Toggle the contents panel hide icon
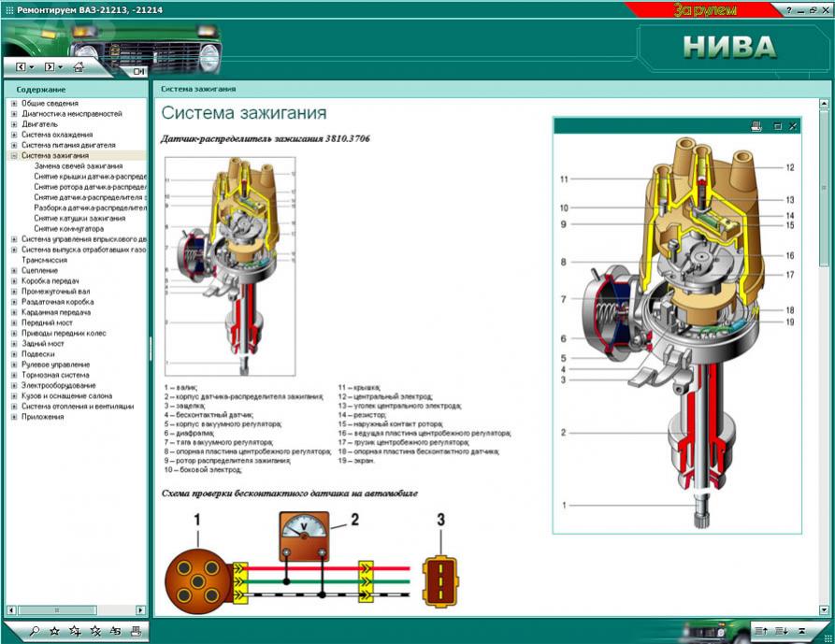 pos(138,71)
